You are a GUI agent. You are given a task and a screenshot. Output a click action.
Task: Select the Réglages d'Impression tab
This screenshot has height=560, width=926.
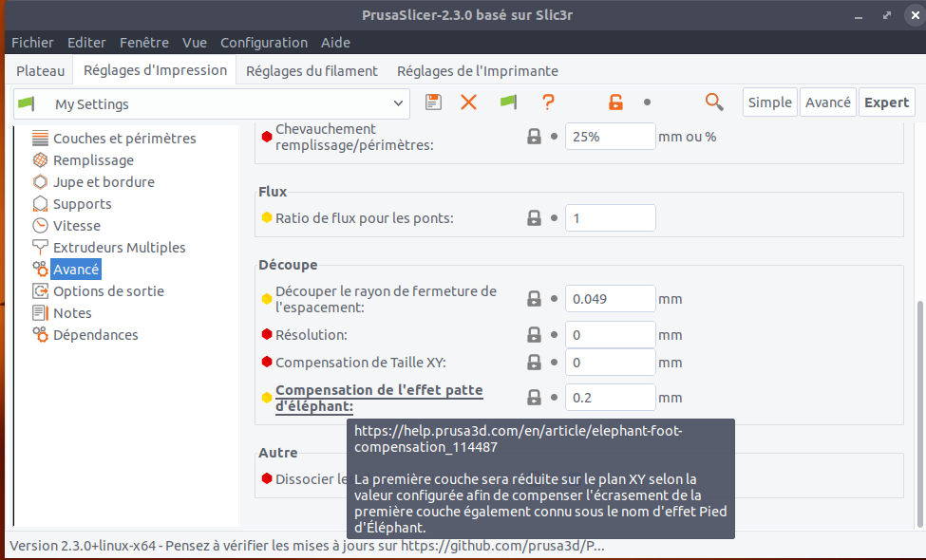(155, 70)
